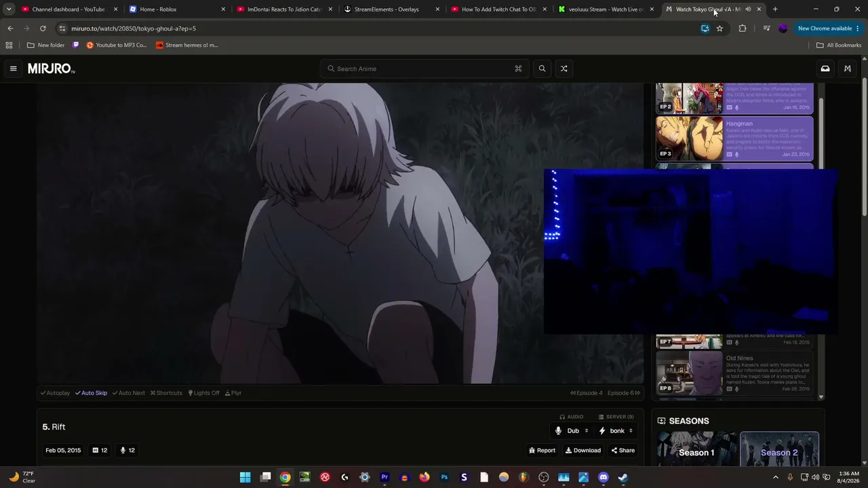Click the Share button
This screenshot has width=868, height=488.
(x=623, y=451)
